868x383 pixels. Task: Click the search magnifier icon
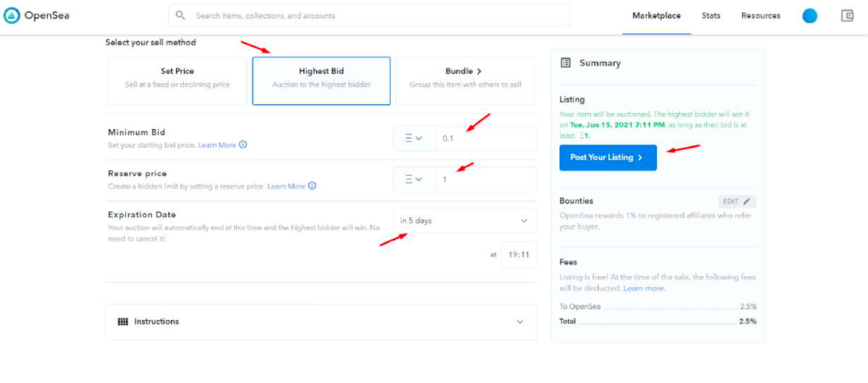click(181, 15)
